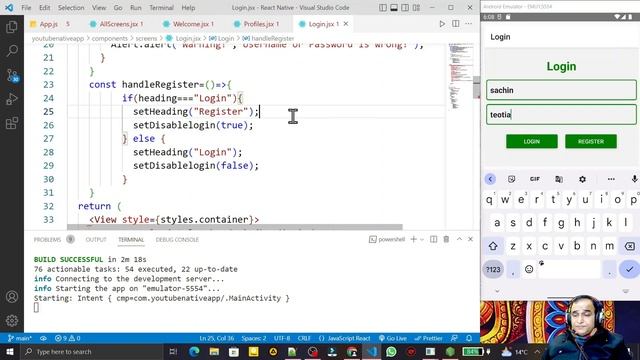The width and height of the screenshot is (640, 360).
Task: Click the Ln 25, Col 36 indicator
Action: 217,338
